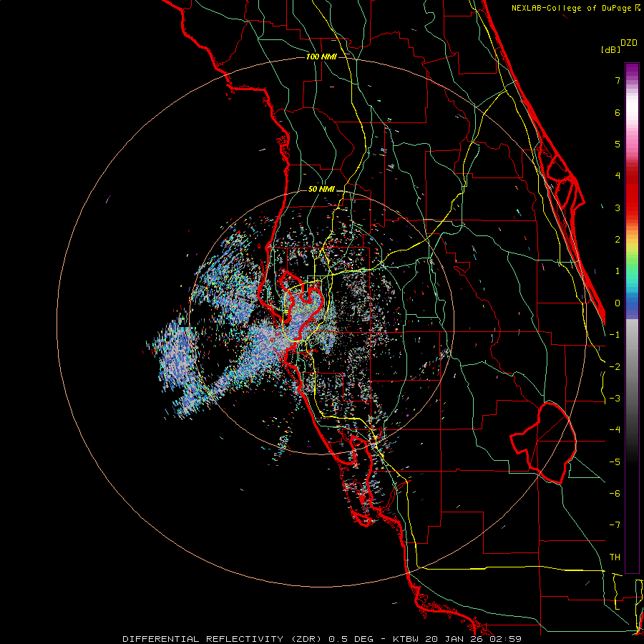Select the 5 dB scale label
644x644 pixels.
click(618, 144)
